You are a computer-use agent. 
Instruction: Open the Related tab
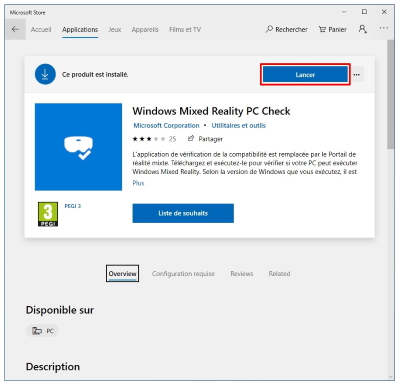[279, 274]
